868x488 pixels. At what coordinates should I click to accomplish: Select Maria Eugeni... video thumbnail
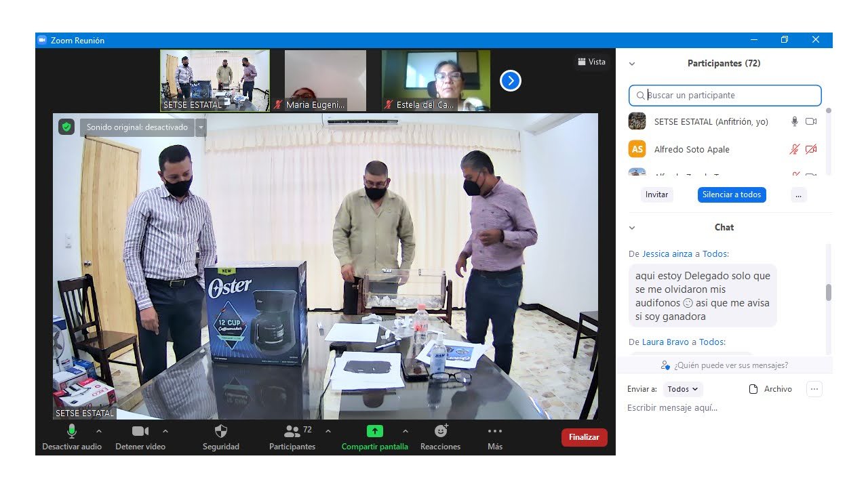point(325,81)
